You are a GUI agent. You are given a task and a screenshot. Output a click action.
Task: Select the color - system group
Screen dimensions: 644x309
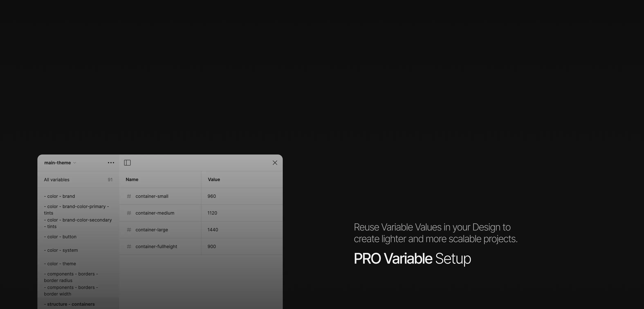[61, 250]
